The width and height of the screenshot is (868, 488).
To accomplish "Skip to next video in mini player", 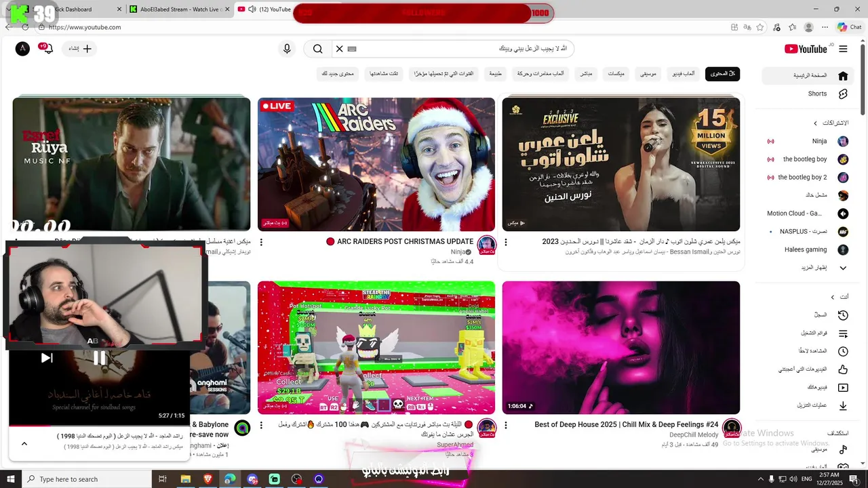I will pos(47,358).
